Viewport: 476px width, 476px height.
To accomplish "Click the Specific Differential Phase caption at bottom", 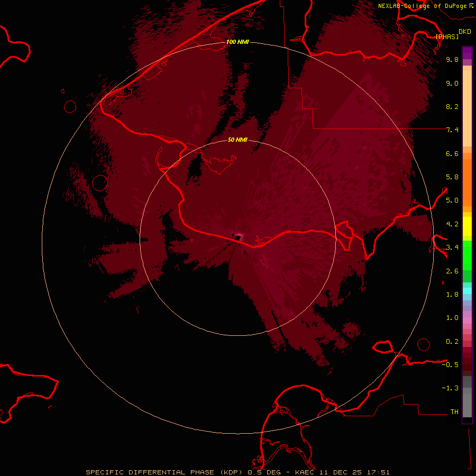I will point(237,472).
